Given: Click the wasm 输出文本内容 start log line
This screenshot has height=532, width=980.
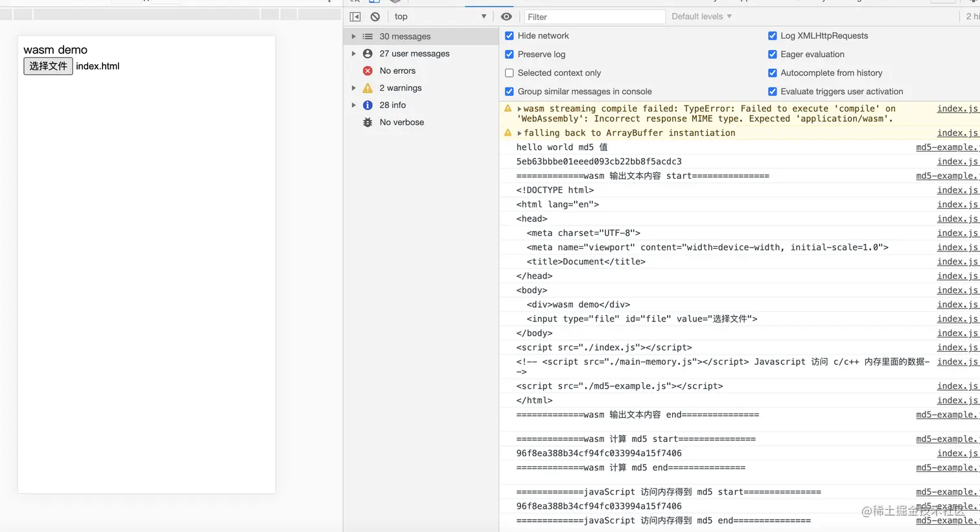Looking at the screenshot, I should coord(643,176).
